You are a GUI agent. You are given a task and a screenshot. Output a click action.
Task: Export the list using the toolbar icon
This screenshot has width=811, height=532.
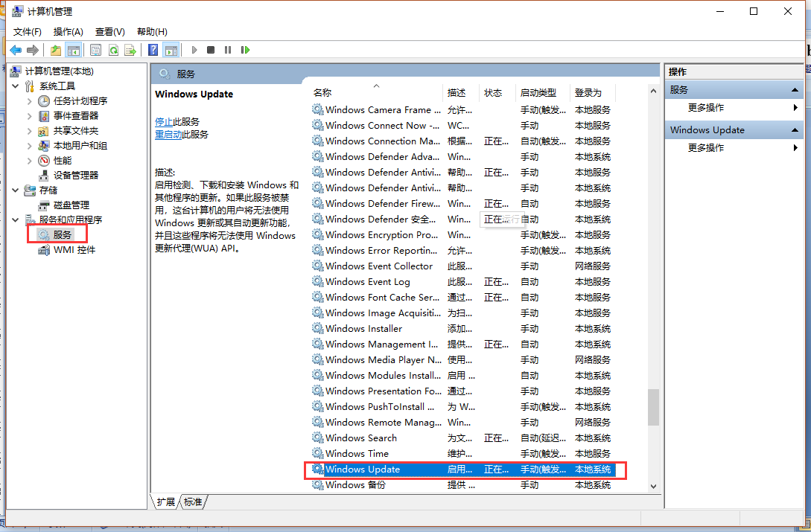click(x=130, y=50)
